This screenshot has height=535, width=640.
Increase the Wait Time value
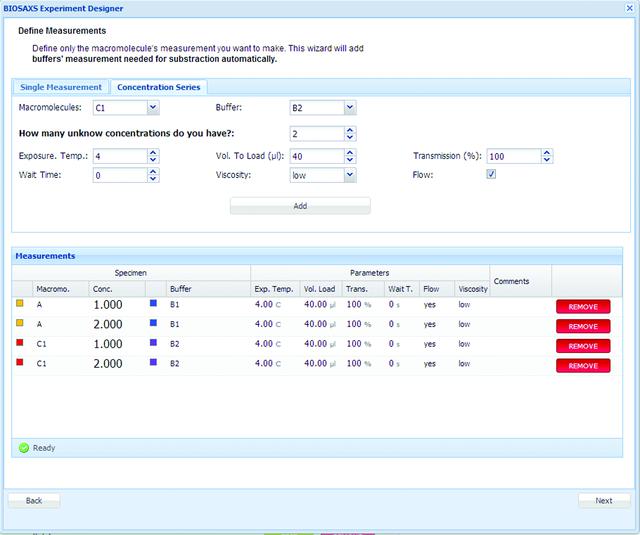pos(153,172)
